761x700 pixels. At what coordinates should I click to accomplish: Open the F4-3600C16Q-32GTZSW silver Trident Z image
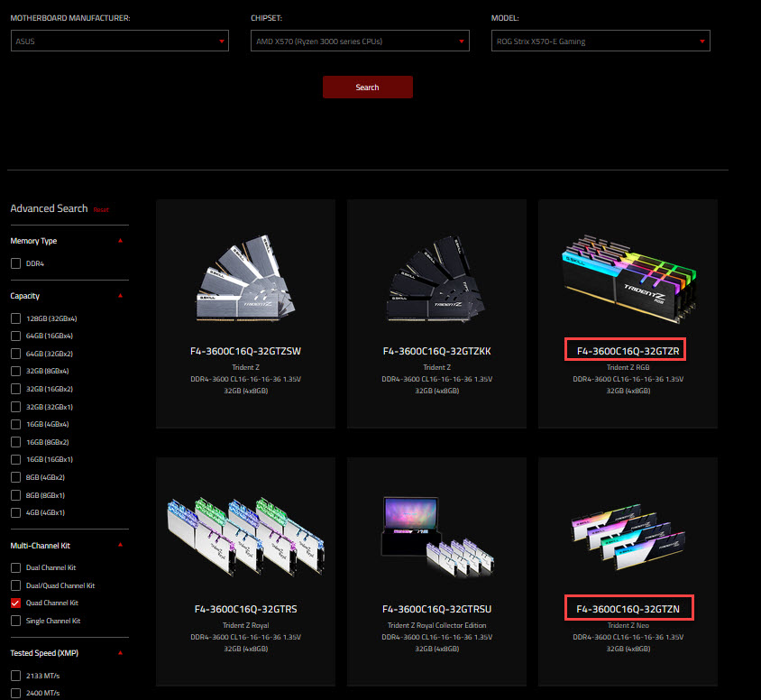point(245,279)
